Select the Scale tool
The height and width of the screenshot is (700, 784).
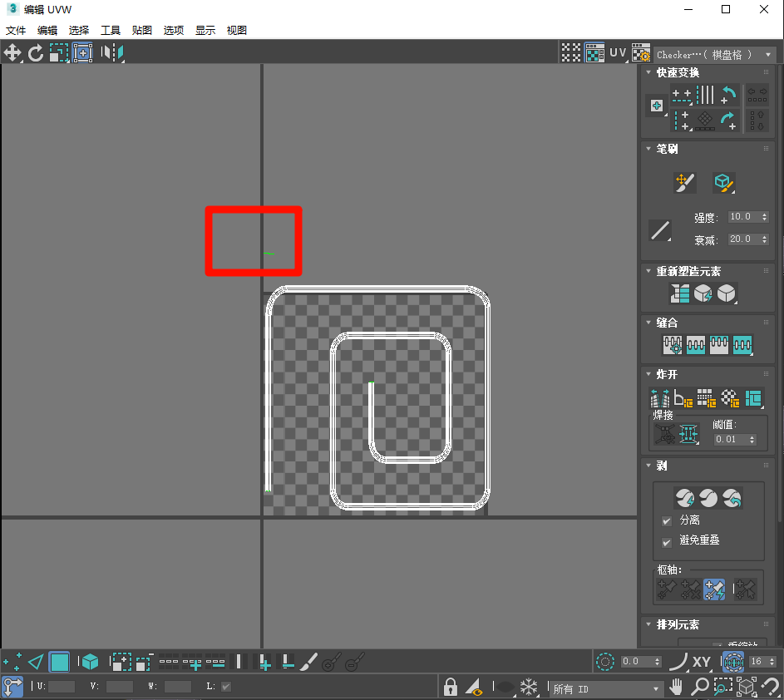[x=58, y=52]
